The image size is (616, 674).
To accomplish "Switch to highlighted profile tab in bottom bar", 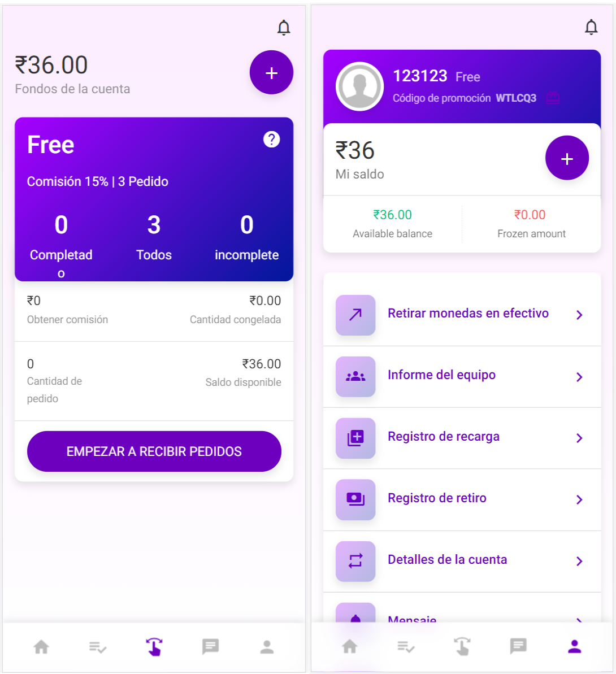I will 575,646.
